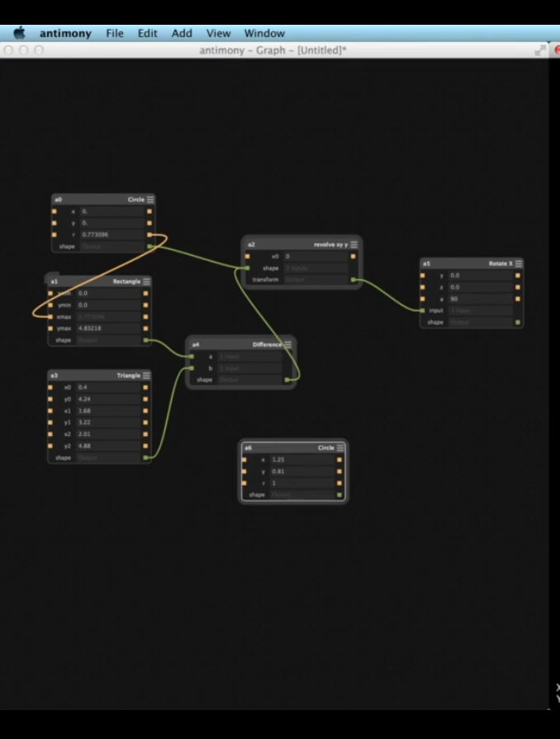Click the x input port on a6 Circle
560x739 pixels.
pos(244,460)
